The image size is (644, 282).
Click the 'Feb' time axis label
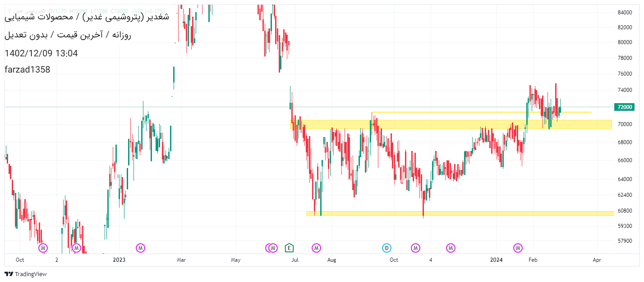coord(533,260)
